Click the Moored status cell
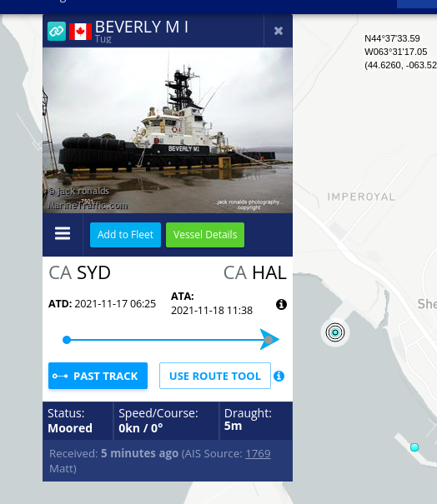 [78, 421]
